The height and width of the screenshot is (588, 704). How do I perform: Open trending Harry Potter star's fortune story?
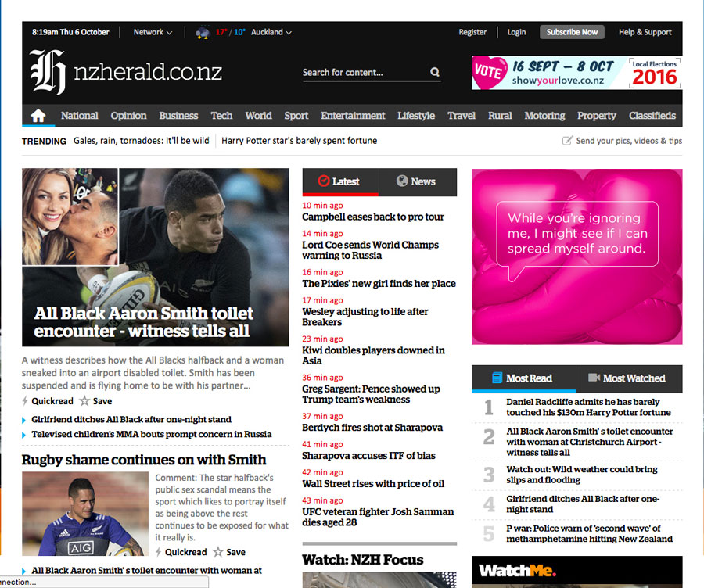coord(300,141)
